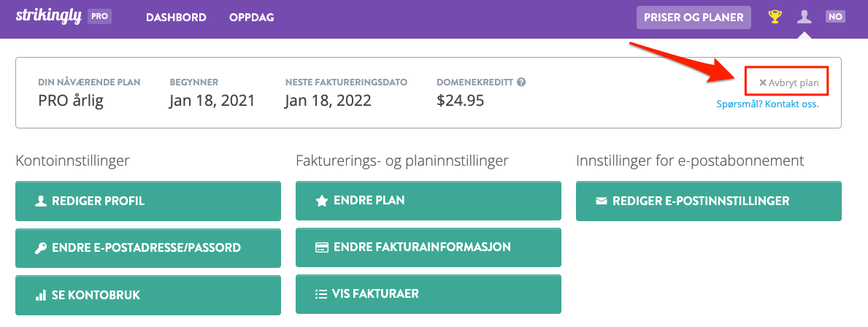Image resolution: width=868 pixels, height=327 pixels.
Task: Go to the Dashbord menu item
Action: [x=176, y=17]
